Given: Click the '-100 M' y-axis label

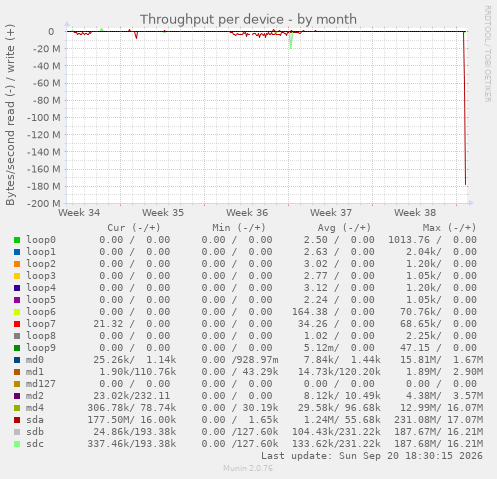Looking at the screenshot, I should [x=44, y=118].
